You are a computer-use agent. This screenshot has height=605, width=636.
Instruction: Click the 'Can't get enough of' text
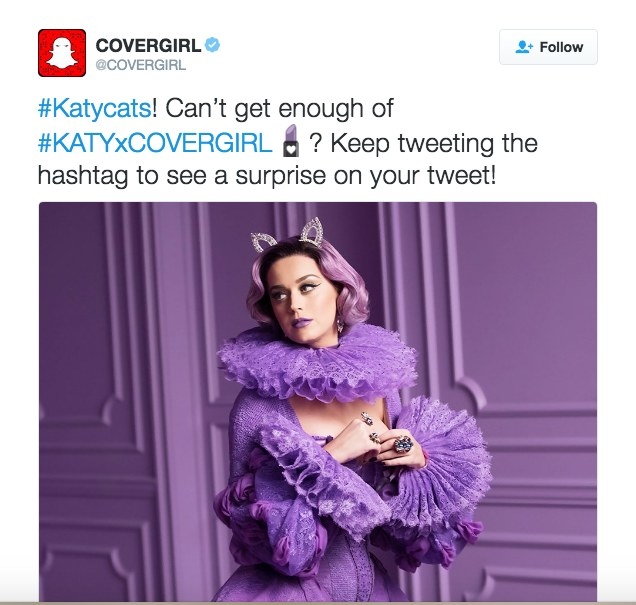(x=279, y=109)
